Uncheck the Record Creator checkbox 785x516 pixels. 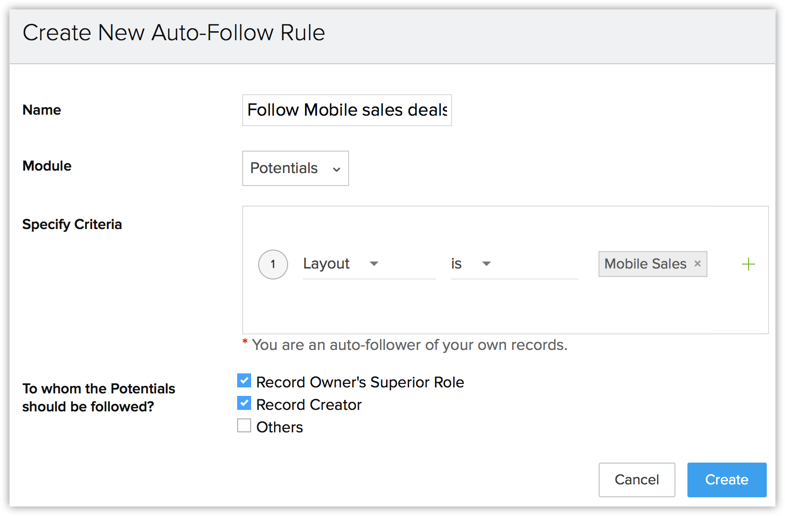244,404
